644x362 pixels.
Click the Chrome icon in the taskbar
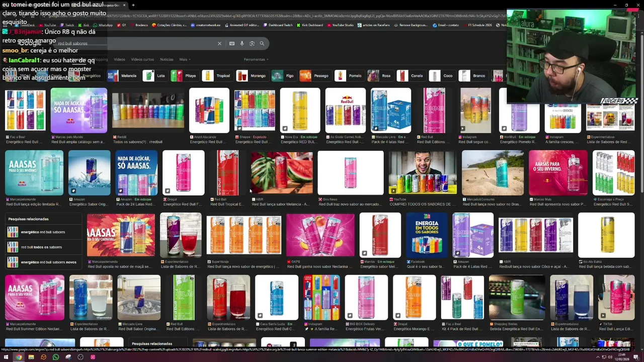[x=19, y=357]
